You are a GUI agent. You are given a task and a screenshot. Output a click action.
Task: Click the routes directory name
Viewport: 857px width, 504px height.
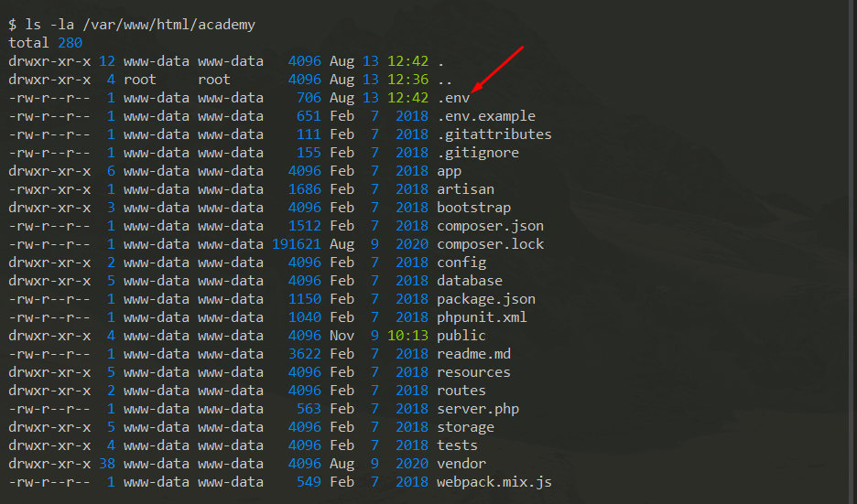pyautogui.click(x=461, y=391)
